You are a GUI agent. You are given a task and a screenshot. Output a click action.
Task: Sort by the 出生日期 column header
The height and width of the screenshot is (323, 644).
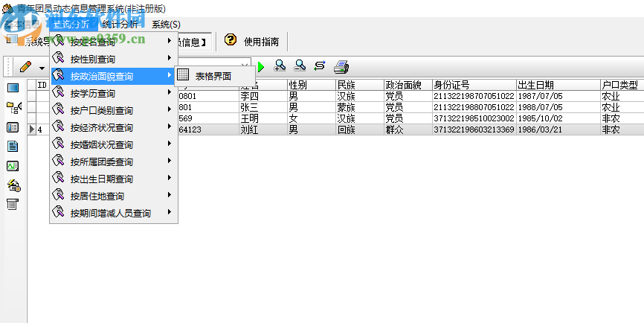pyautogui.click(x=558, y=85)
